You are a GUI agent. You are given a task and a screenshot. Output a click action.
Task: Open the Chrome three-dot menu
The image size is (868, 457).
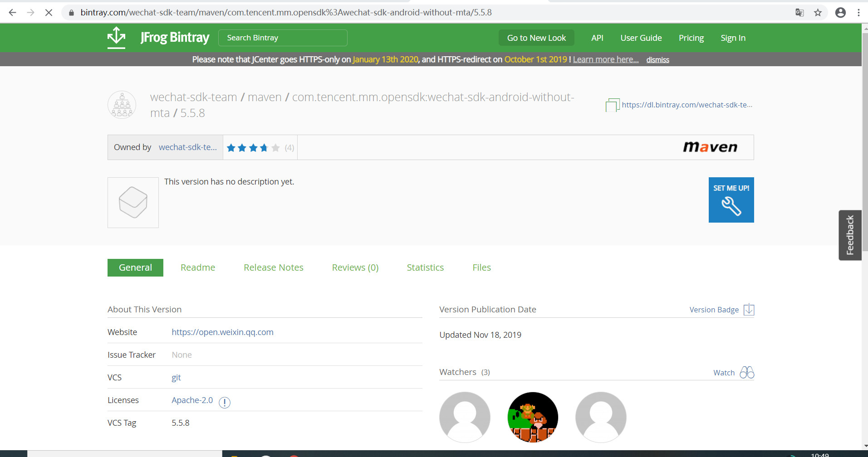tap(858, 13)
